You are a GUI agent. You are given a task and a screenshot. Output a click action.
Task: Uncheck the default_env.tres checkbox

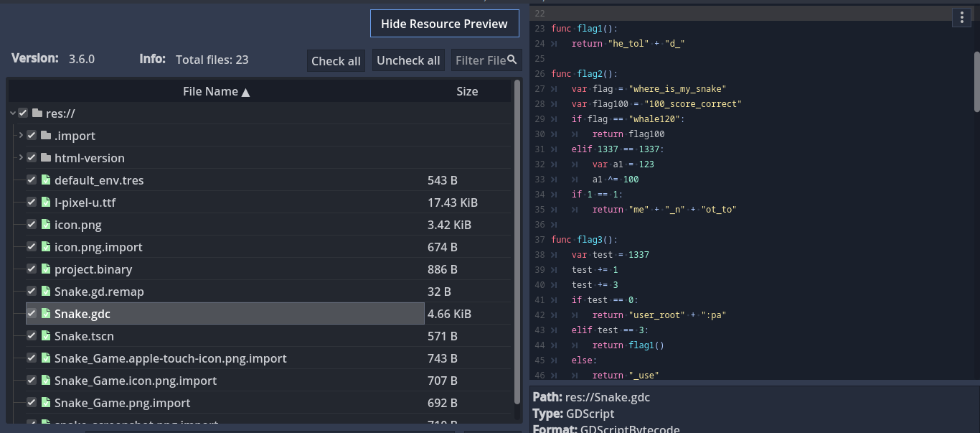click(32, 180)
